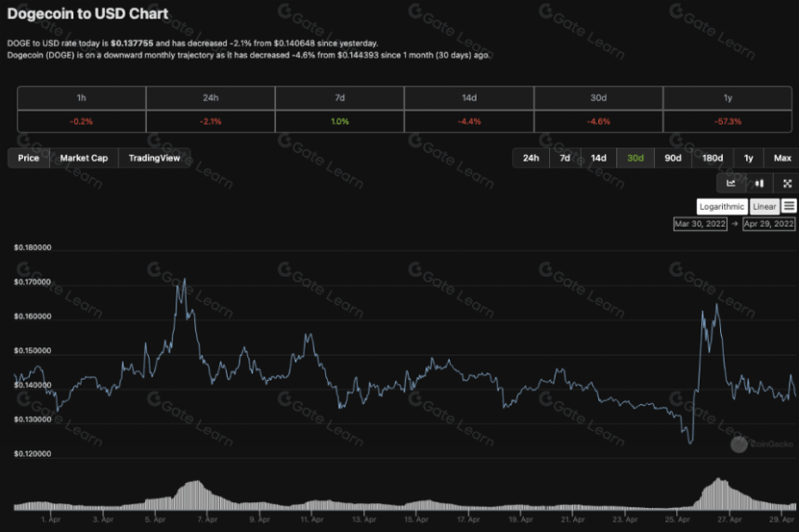Click the volume spike near 27 April
This screenshot has width=799, height=532.
point(719,494)
